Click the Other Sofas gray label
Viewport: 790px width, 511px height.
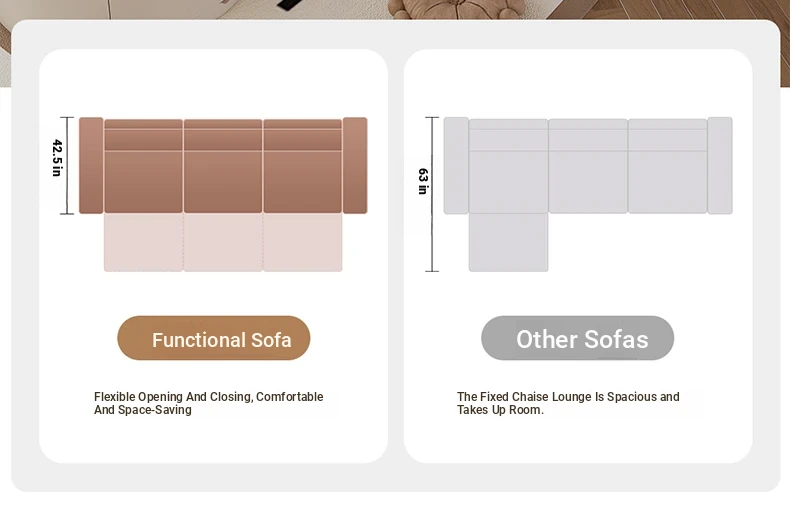point(577,338)
